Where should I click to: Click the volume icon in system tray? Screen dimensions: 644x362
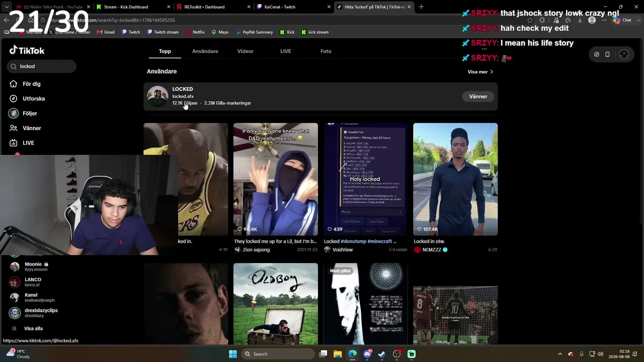[601, 354]
